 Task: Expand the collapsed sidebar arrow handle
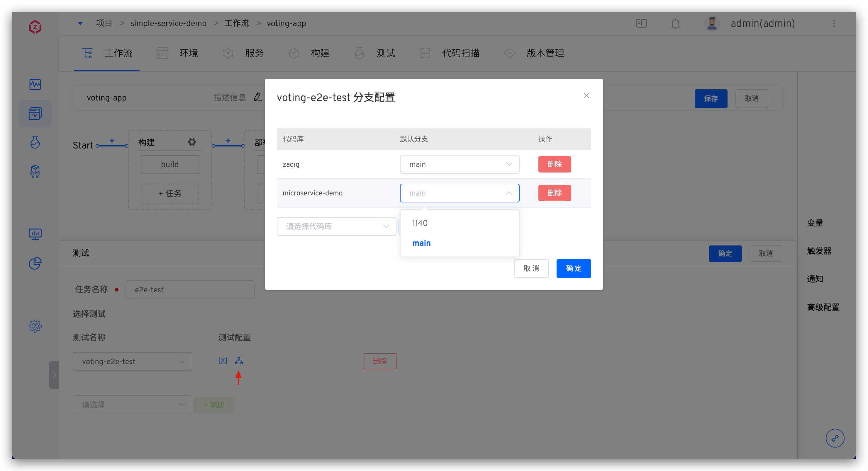[x=54, y=375]
